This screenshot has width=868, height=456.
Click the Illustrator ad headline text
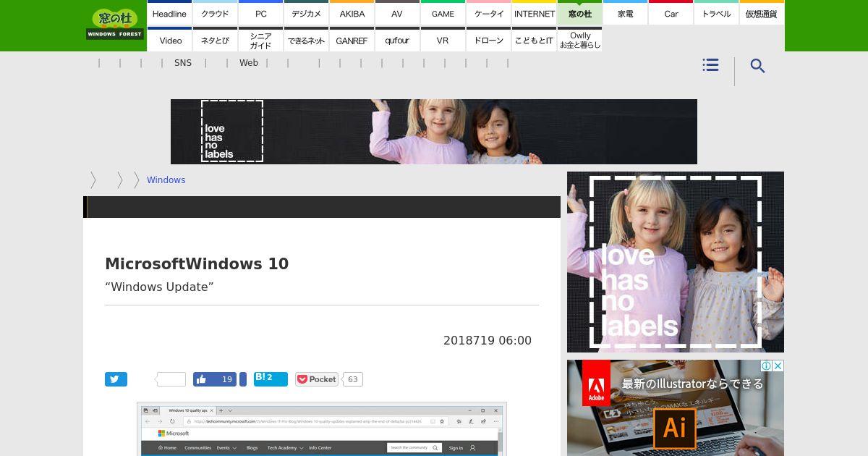click(692, 384)
